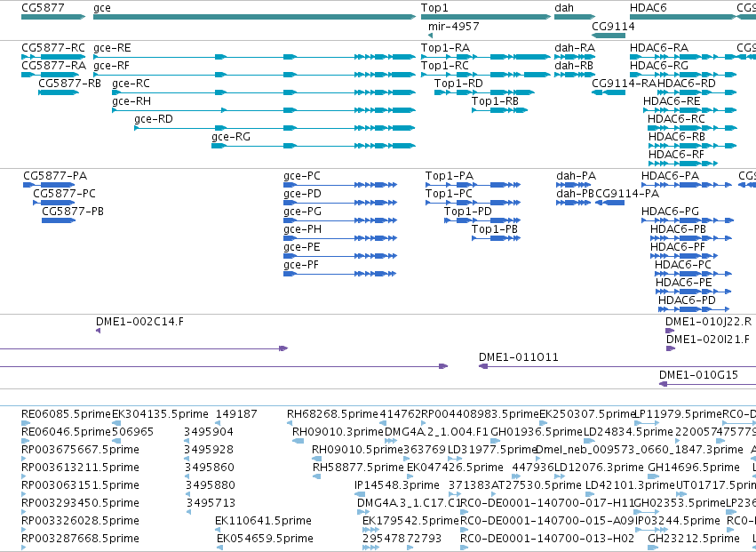The height and width of the screenshot is (552, 756).
Task: Click the HDAC6-RE transcript label
Action: pos(672,101)
